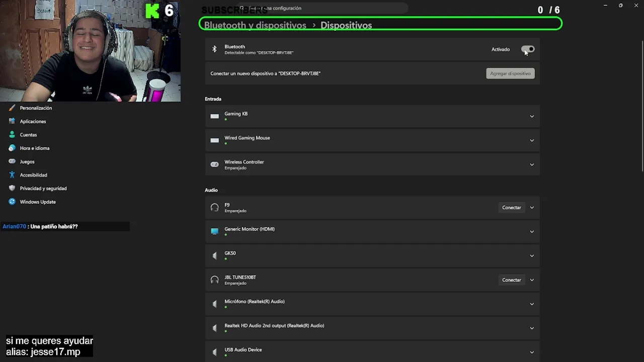This screenshot has width=644, height=362.
Task: Click the Windows Update sync icon
Action: [12, 202]
